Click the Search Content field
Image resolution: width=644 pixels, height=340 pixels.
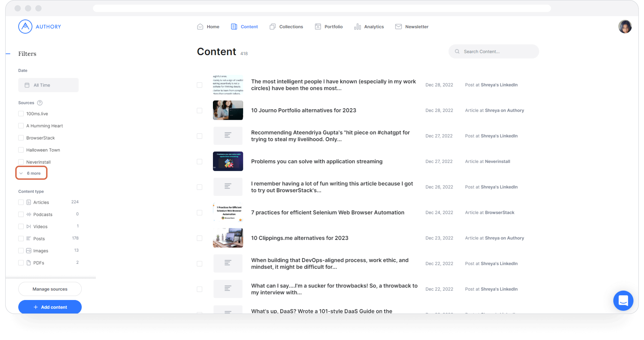[494, 51]
